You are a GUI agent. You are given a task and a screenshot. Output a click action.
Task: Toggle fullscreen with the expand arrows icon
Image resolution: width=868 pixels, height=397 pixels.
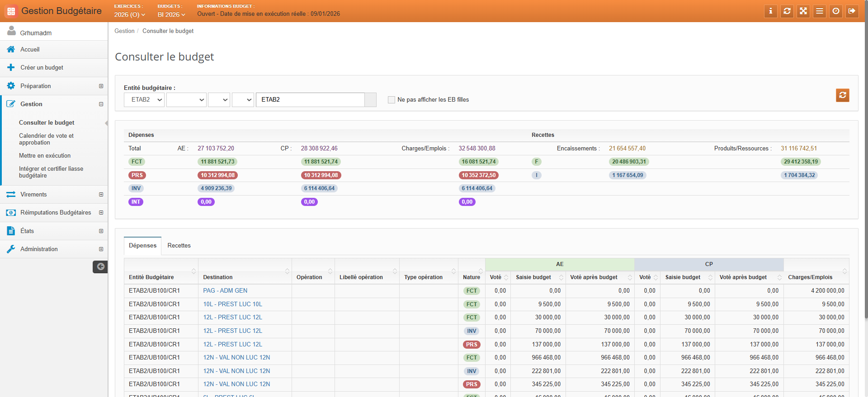[x=803, y=11]
